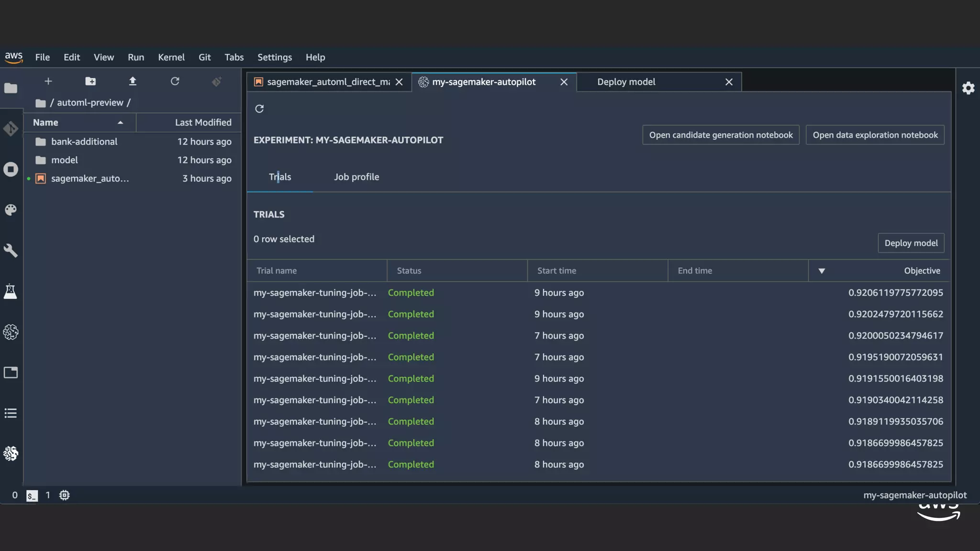
Task: Open the settings gear on right sidebar
Action: (968, 88)
